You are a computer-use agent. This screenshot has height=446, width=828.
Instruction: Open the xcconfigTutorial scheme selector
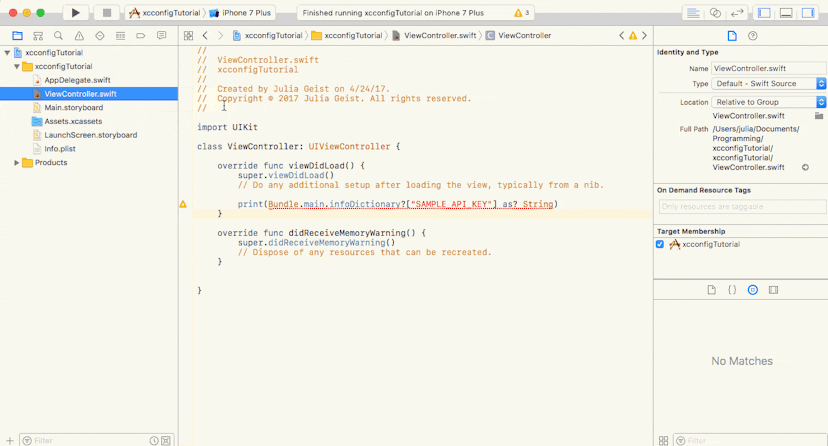click(x=165, y=13)
